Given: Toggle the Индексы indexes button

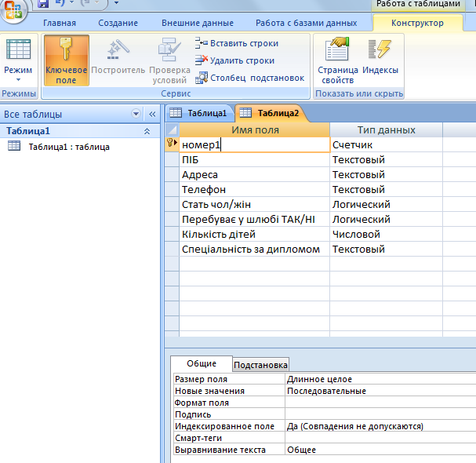Looking at the screenshot, I should pyautogui.click(x=380, y=57).
